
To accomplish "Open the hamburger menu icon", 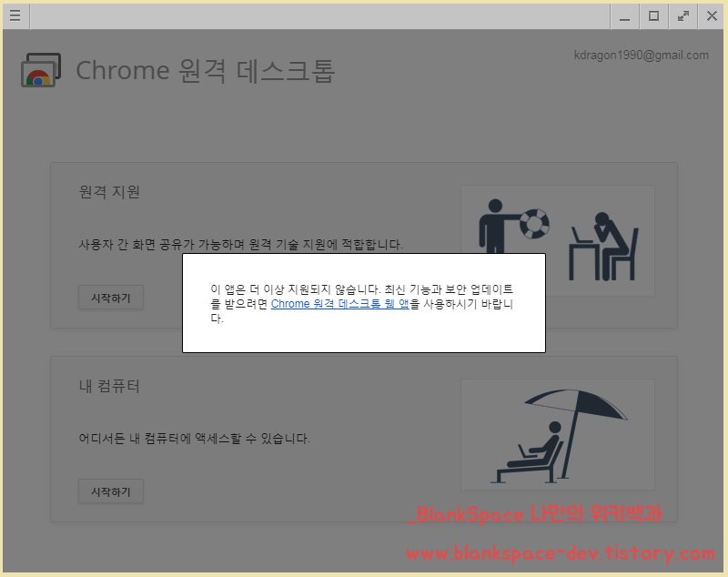I will [x=15, y=15].
